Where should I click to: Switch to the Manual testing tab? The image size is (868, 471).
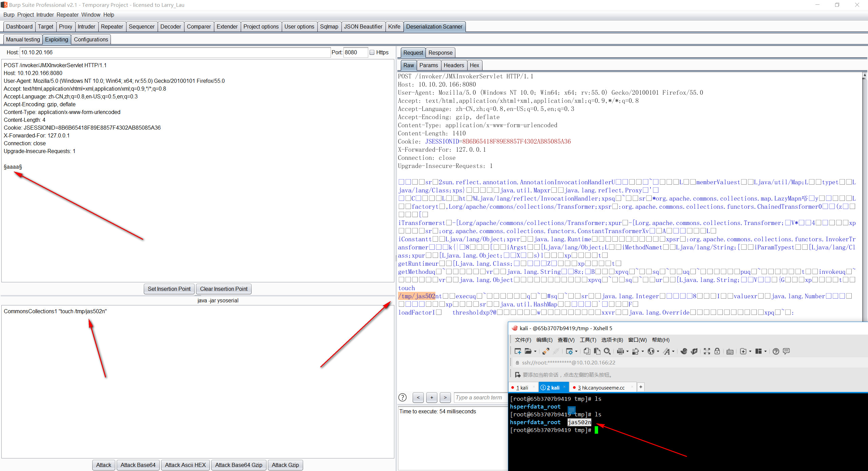pos(23,39)
